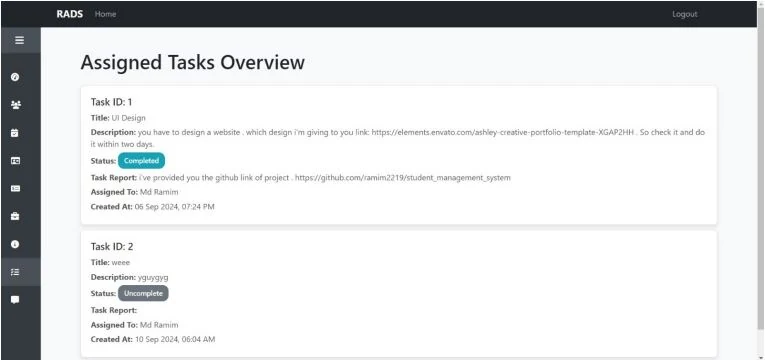The image size is (765, 360).
Task: Click the ID card icon in sidebar
Action: point(15,160)
